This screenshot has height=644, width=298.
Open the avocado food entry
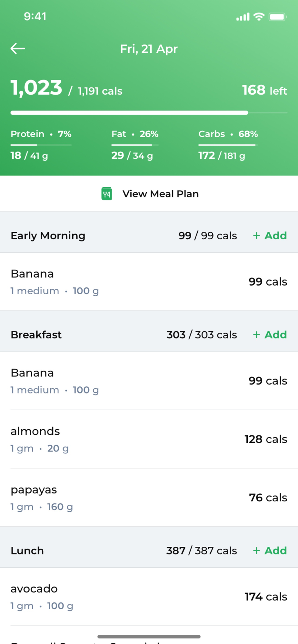[x=149, y=597]
